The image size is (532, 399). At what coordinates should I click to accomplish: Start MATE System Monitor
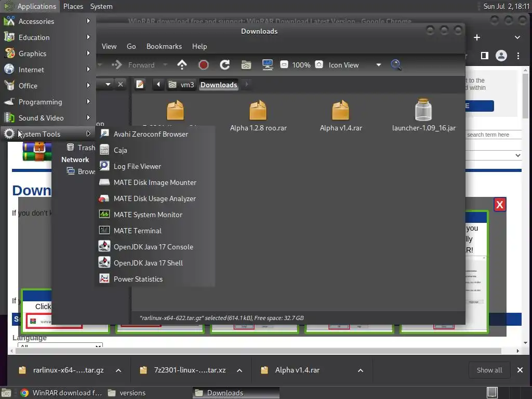pyautogui.click(x=155, y=215)
